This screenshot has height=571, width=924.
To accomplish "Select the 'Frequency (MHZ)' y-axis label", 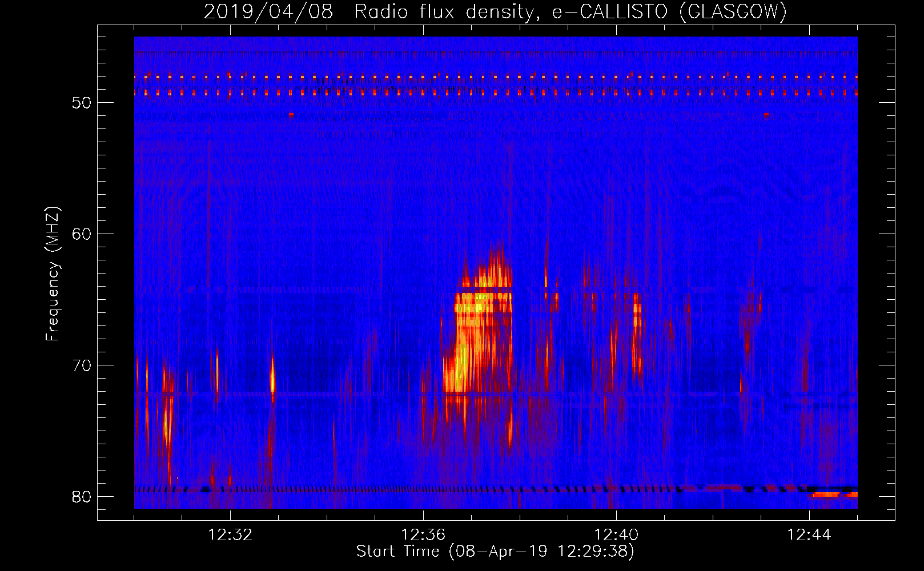I will 53,274.
